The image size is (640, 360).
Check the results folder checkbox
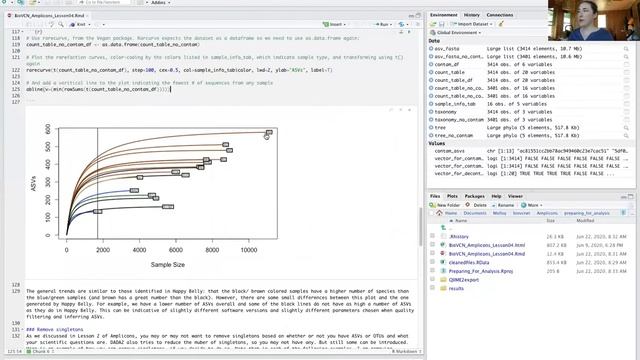(432, 288)
